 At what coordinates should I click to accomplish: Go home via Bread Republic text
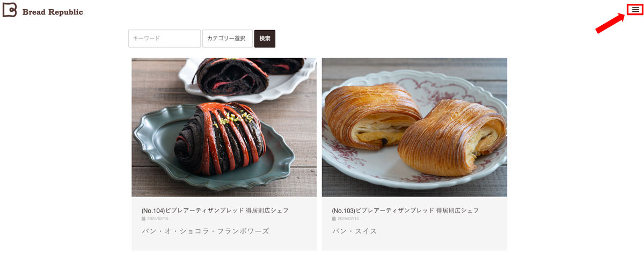[53, 12]
